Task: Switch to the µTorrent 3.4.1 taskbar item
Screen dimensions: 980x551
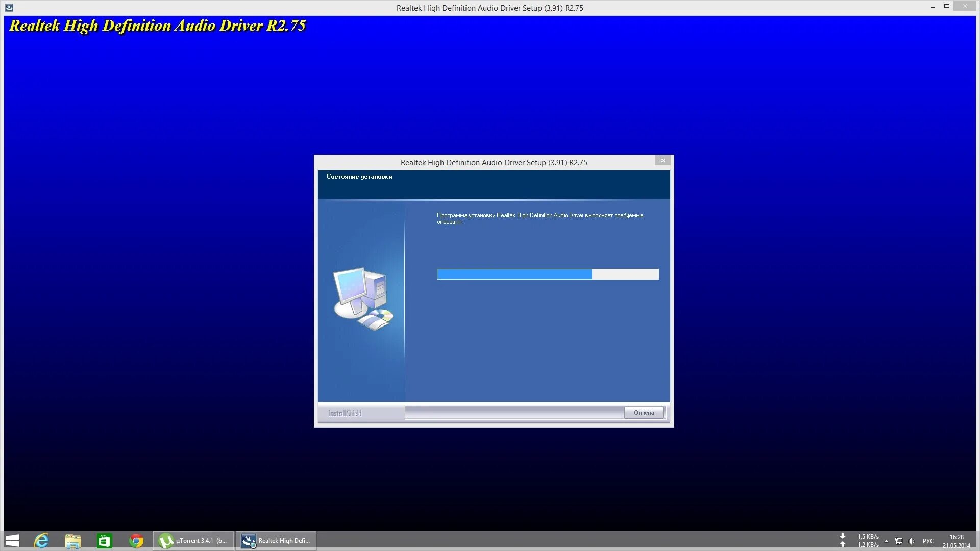Action: click(193, 541)
